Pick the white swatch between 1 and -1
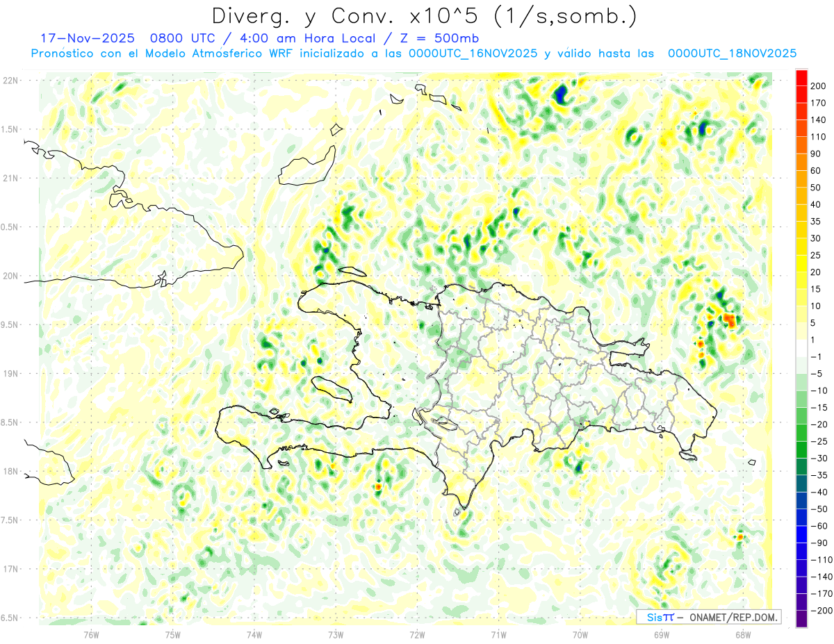 802,348
